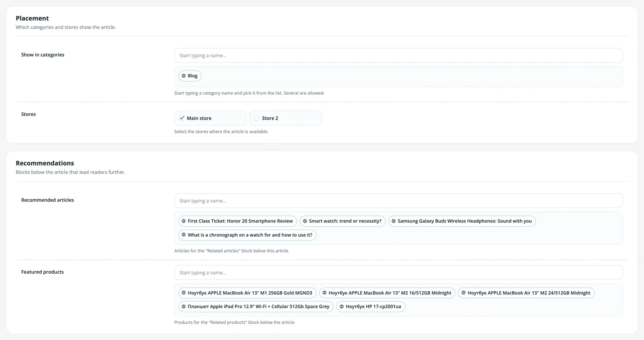Click 'Articles for the Related articles' hint
Screen dimensions: 644x340
tap(232, 251)
